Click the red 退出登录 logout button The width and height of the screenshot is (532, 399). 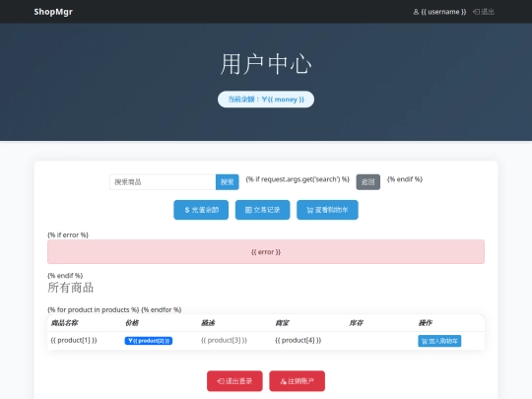pos(234,381)
